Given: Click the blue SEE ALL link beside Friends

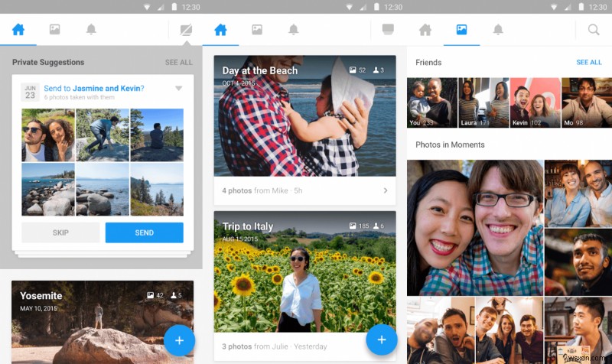Looking at the screenshot, I should [x=589, y=63].
